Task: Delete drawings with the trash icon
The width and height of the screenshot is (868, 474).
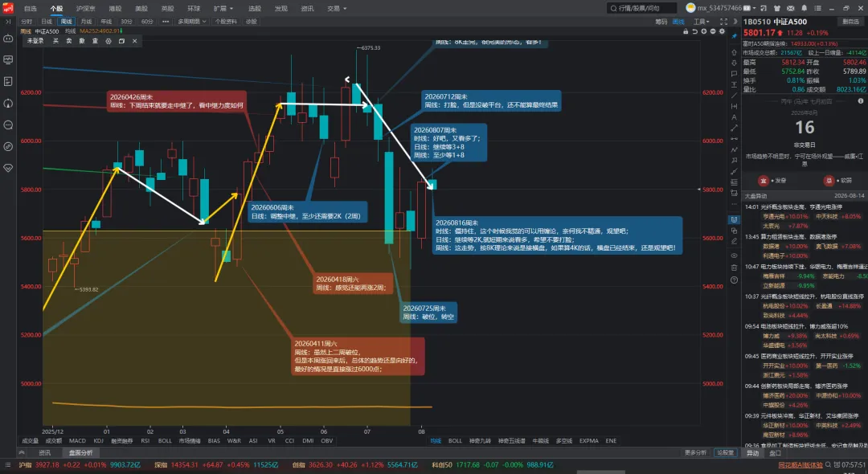Action: point(734,268)
